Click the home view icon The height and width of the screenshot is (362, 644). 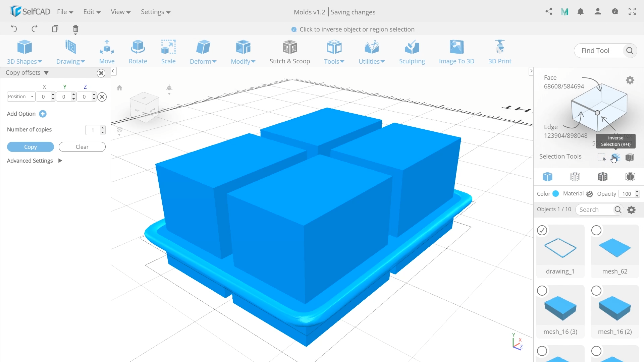pyautogui.click(x=119, y=88)
